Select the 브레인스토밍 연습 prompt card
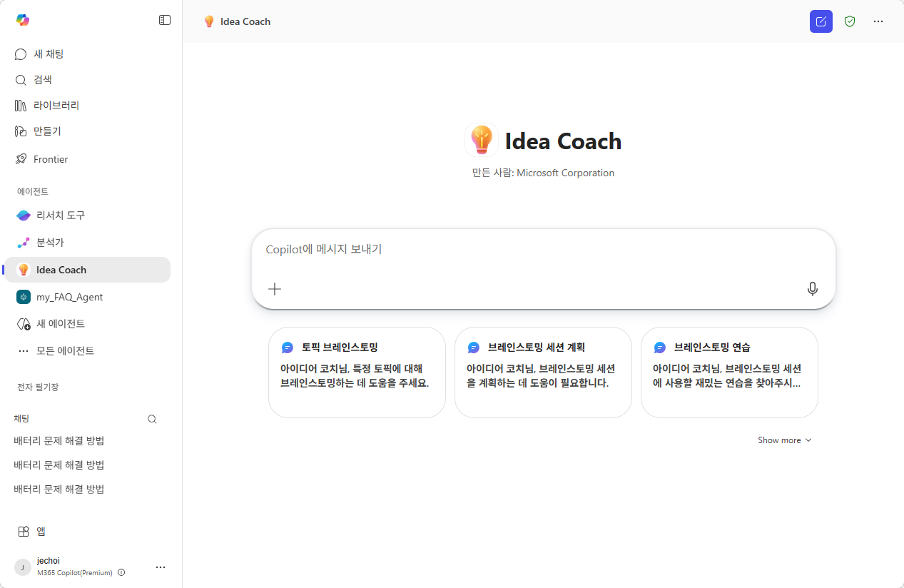This screenshot has width=904, height=588. [x=729, y=372]
